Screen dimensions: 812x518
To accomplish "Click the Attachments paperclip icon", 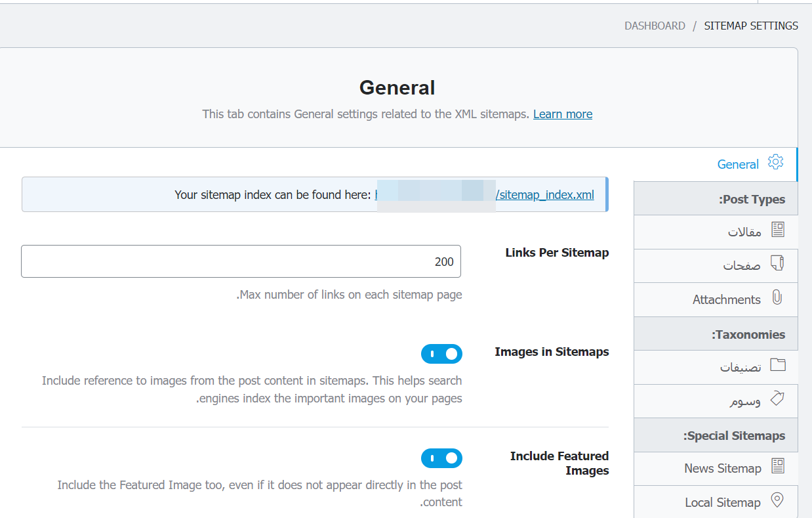I will tap(777, 297).
